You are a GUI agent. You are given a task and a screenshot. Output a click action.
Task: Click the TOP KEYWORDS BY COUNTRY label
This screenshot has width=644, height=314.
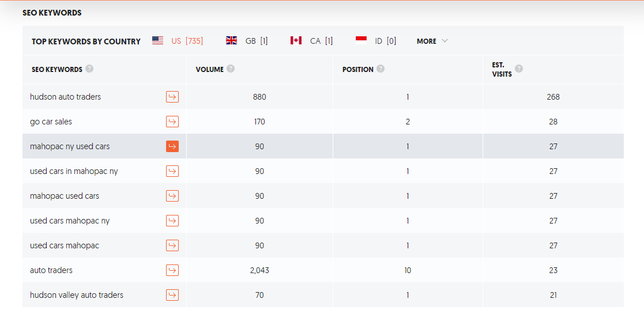click(86, 41)
